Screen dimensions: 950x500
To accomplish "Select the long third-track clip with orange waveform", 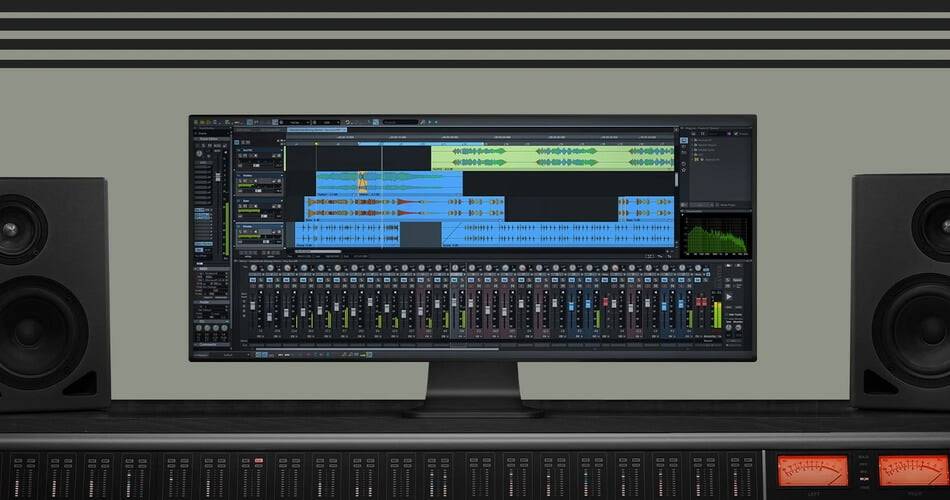I will [x=404, y=208].
